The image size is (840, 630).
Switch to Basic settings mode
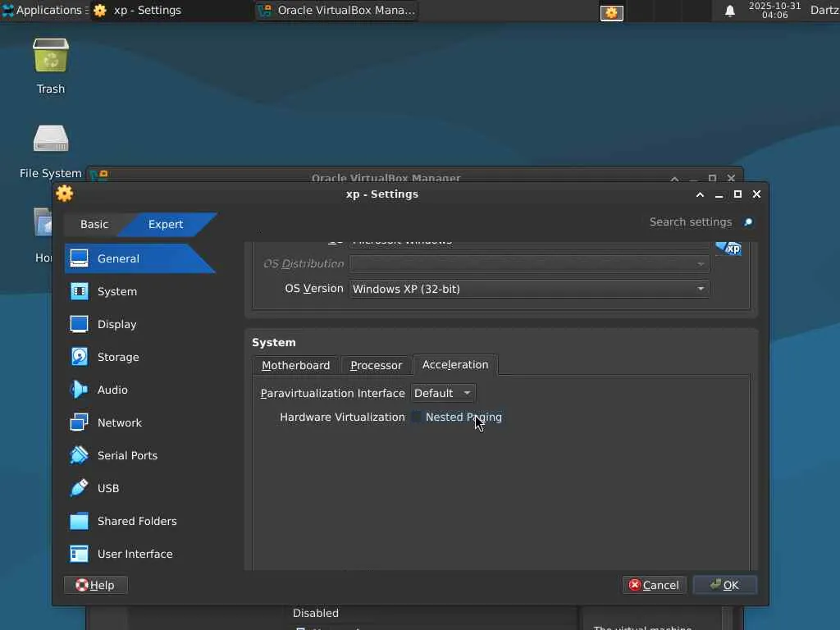click(94, 225)
